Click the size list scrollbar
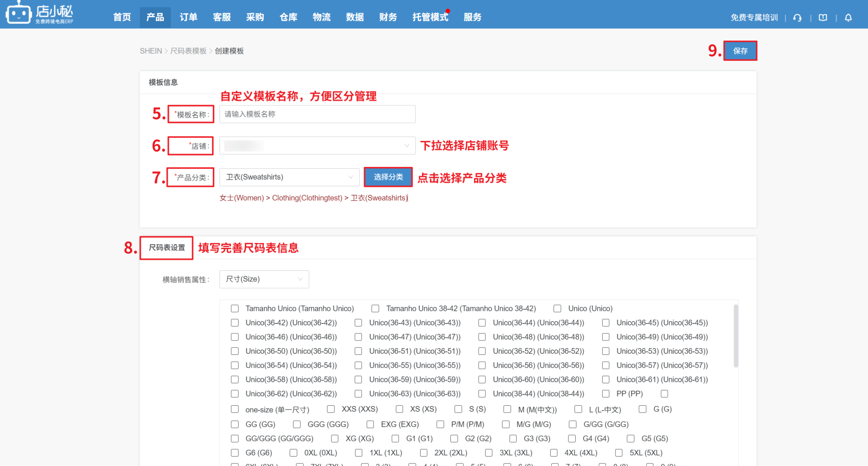Image resolution: width=868 pixels, height=466 pixels. [x=736, y=336]
